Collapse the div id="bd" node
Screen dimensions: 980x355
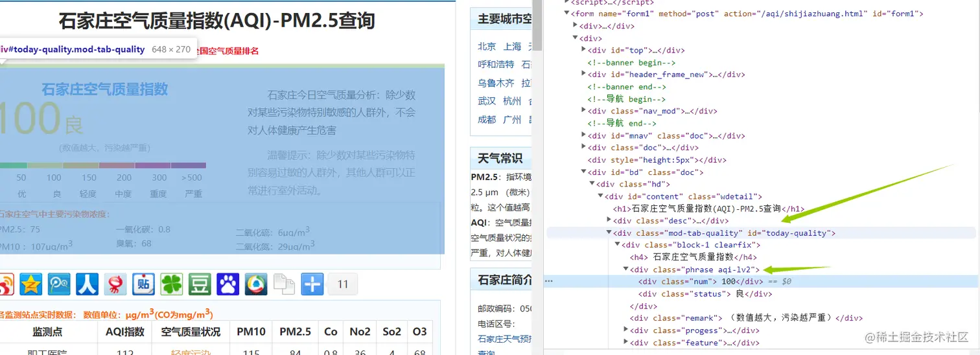583,172
